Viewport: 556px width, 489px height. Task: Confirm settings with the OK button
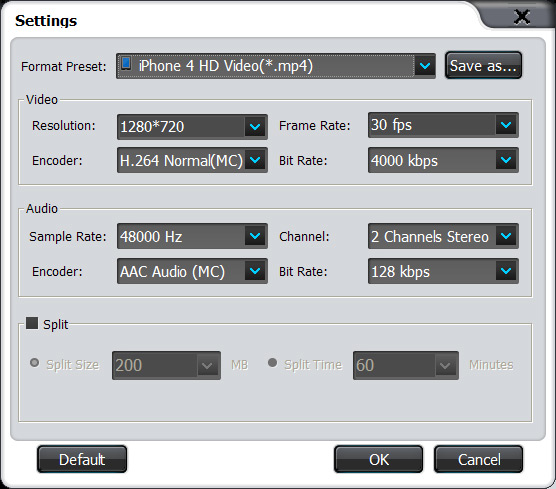(x=378, y=459)
